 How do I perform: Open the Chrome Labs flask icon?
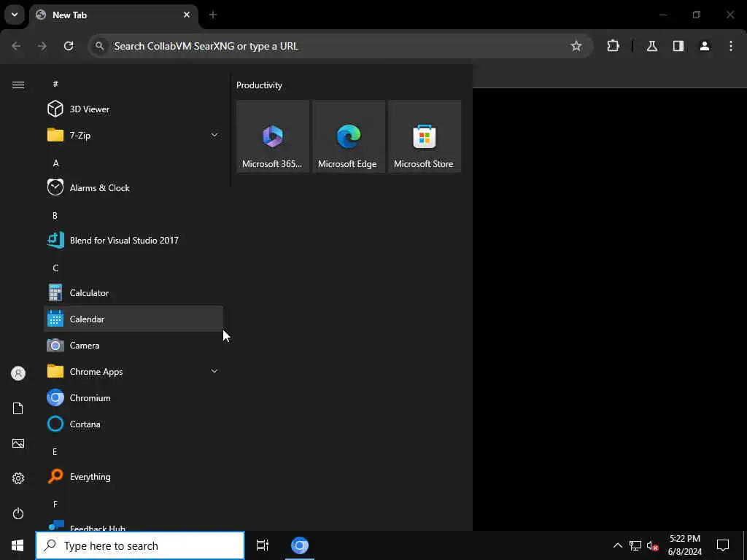pyautogui.click(x=652, y=46)
